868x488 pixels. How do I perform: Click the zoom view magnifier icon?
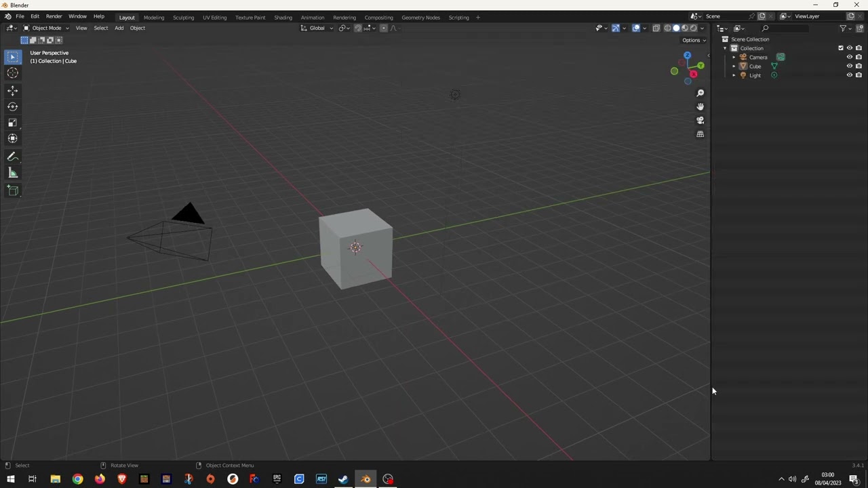701,93
